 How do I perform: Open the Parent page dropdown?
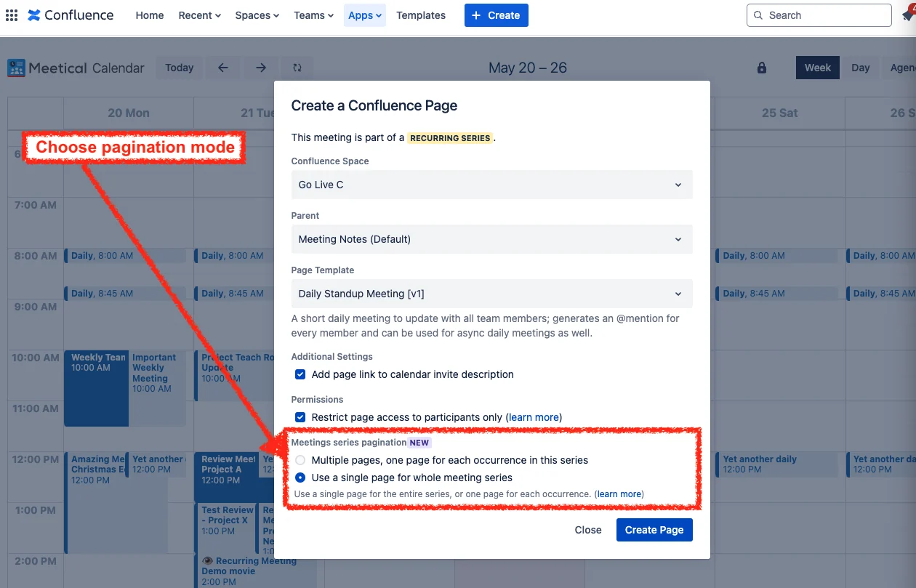[491, 239]
